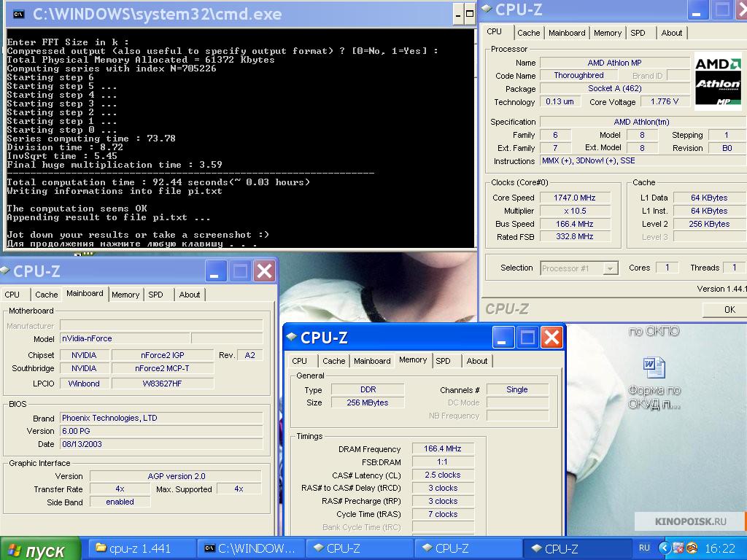Click the CAS# Latency value 2.5 clocks
The width and height of the screenshot is (747, 560).
coord(443,475)
